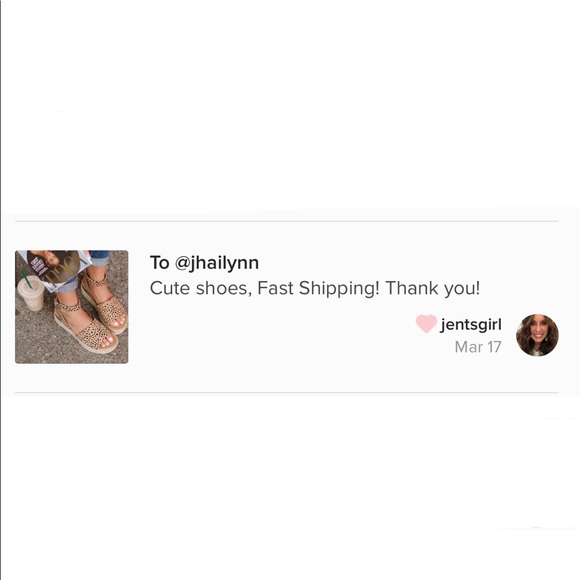Click the pink heart icon beside jentsgirl
The height and width of the screenshot is (580, 580).
click(x=426, y=324)
